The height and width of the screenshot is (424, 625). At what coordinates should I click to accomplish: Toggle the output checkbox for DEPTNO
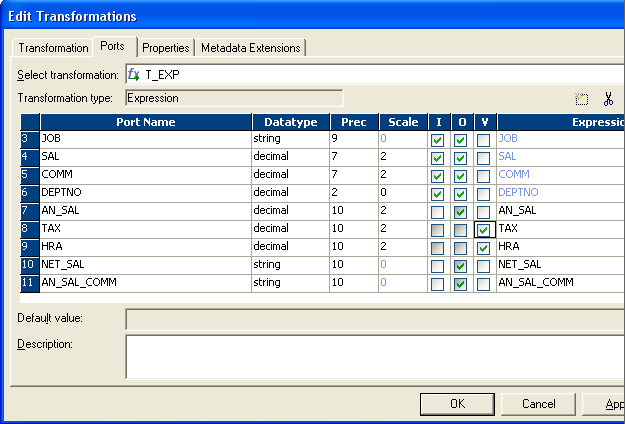coord(460,194)
